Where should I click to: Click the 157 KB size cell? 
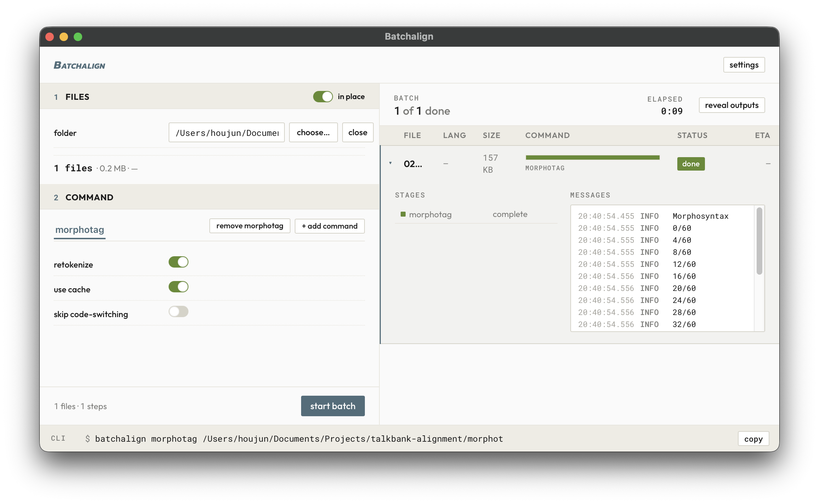pyautogui.click(x=490, y=164)
